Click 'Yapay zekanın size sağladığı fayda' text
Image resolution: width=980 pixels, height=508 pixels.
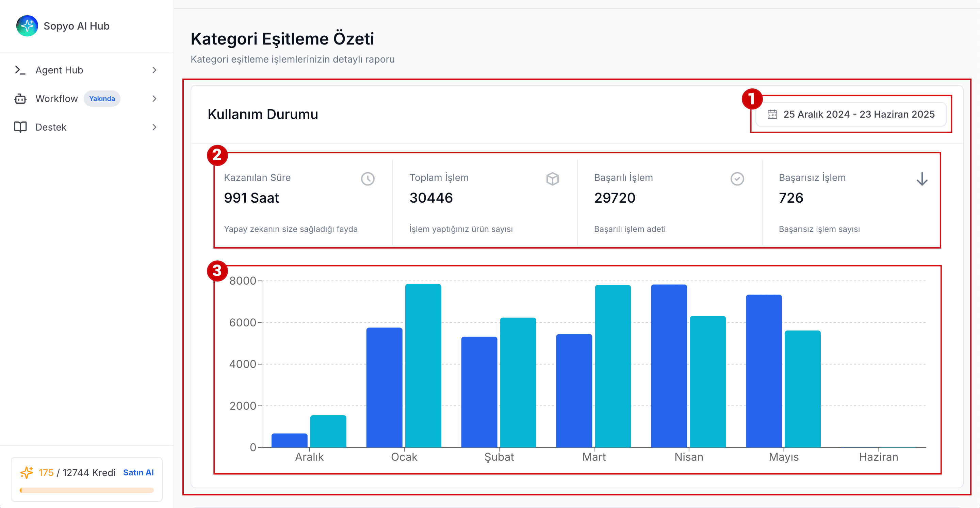pyautogui.click(x=291, y=229)
